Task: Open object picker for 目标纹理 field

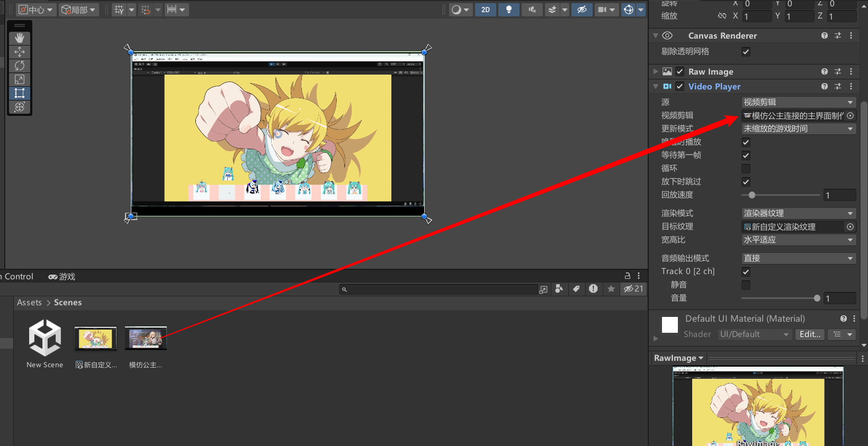Action: [x=851, y=226]
